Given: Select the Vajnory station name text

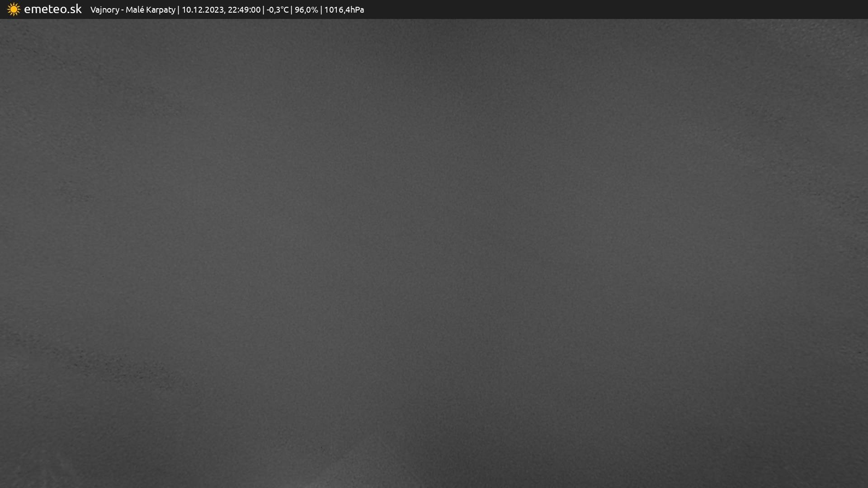Looking at the screenshot, I should (x=104, y=10).
